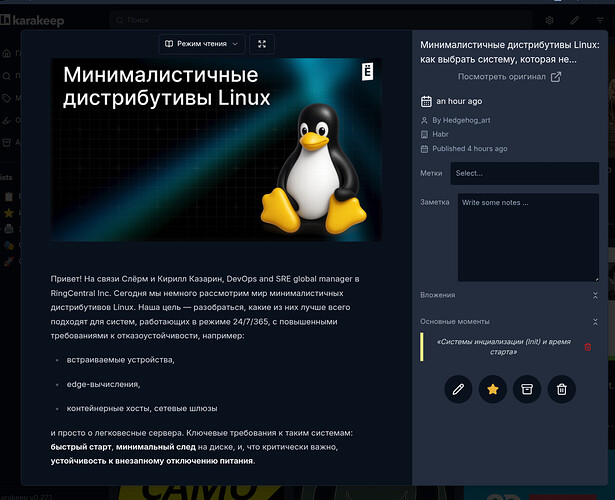Click the yellow highlight color bar

pyautogui.click(x=423, y=347)
